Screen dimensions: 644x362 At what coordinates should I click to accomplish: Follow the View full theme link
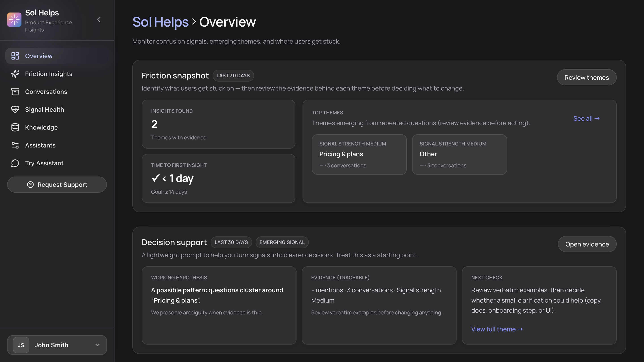(497, 329)
